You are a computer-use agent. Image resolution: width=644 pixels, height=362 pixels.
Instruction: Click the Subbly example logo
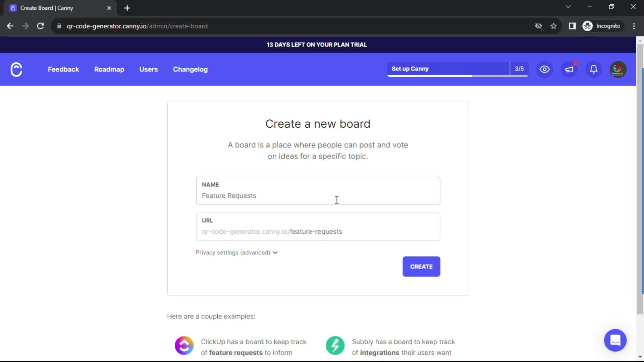[x=335, y=345]
